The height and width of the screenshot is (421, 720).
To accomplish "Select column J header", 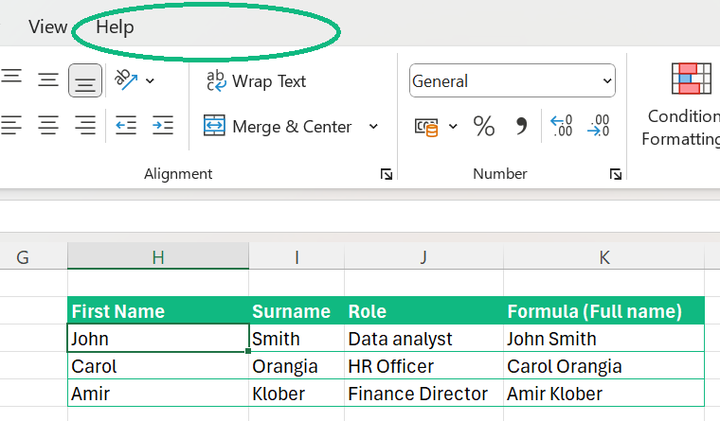I will [x=424, y=257].
